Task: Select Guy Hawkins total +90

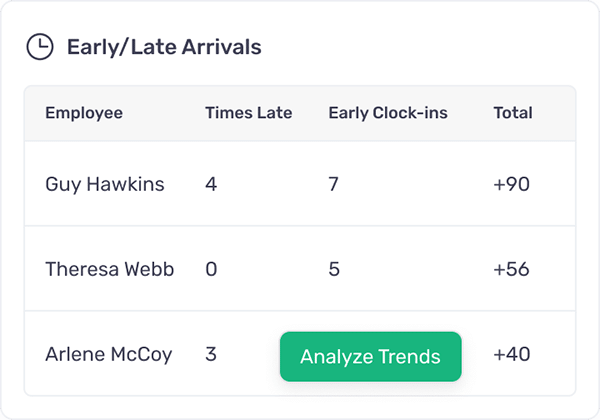Action: click(512, 184)
